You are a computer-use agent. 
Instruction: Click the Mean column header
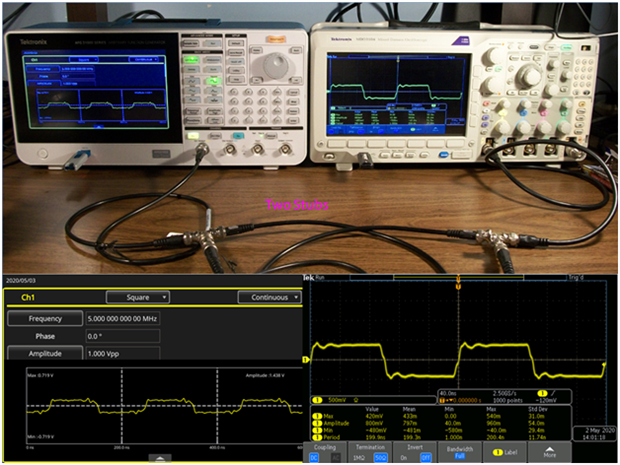[409, 409]
